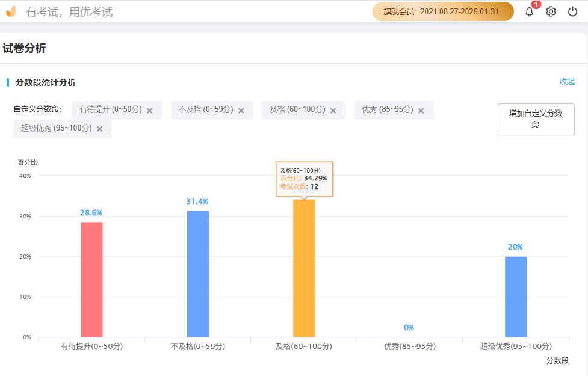Remove the 不及格 (0~59分) tag

pyautogui.click(x=241, y=111)
